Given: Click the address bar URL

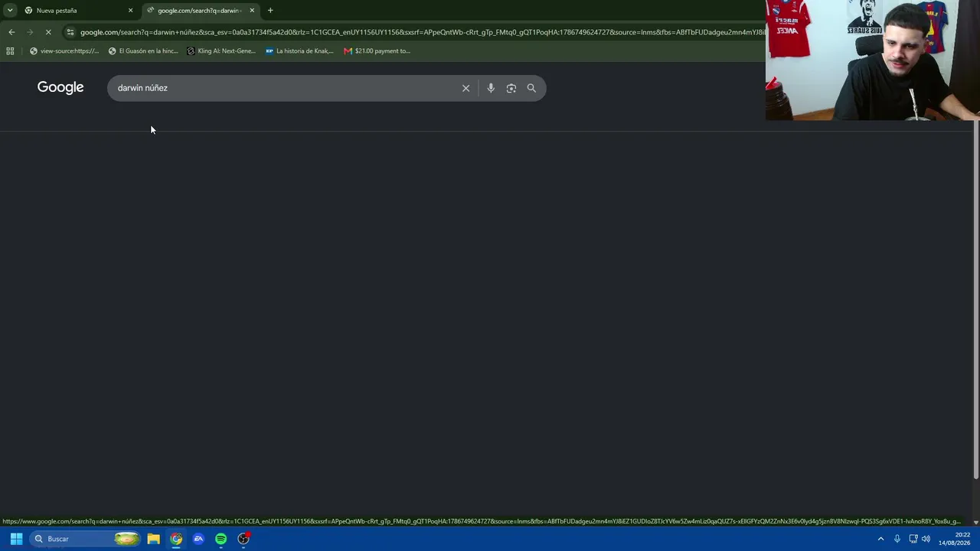Looking at the screenshot, I should pyautogui.click(x=421, y=32).
